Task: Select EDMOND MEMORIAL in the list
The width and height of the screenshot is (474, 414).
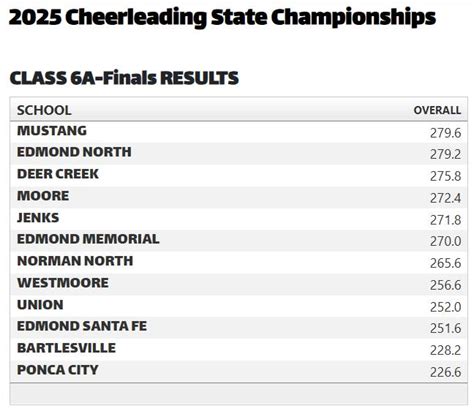Action: click(88, 239)
